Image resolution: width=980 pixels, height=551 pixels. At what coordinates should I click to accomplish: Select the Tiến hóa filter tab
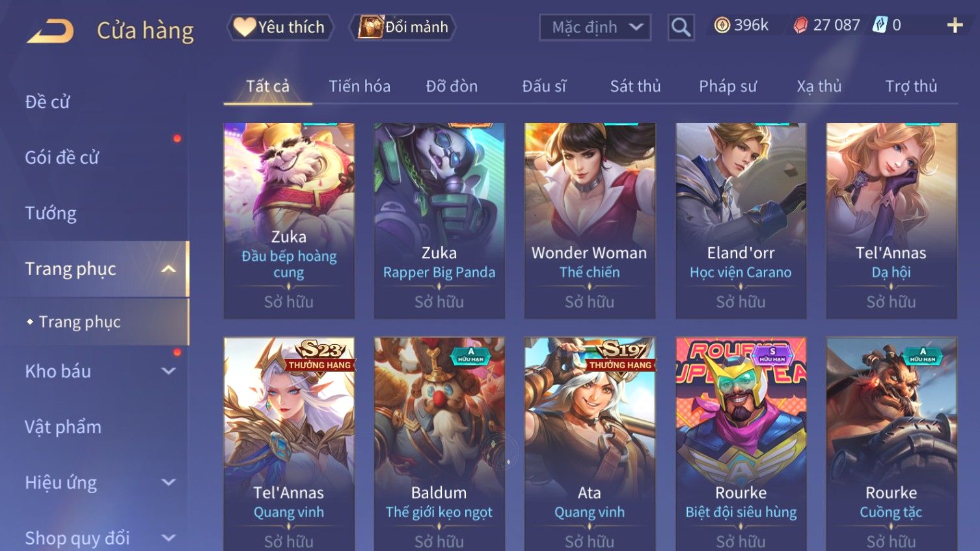pyautogui.click(x=359, y=86)
